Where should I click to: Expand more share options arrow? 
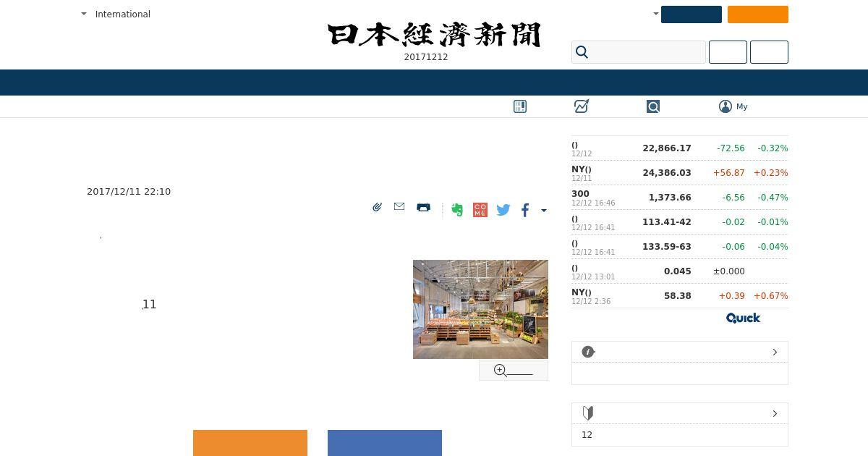(544, 211)
